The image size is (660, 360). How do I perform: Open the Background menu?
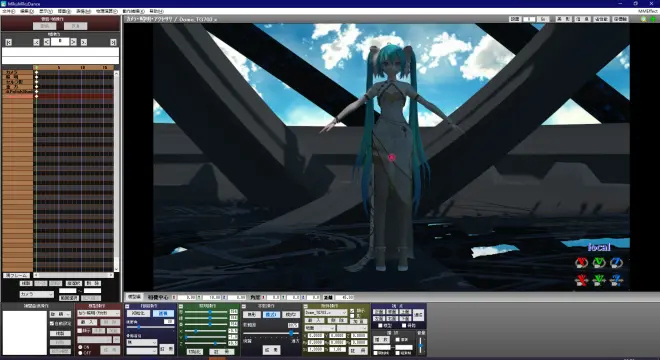pos(64,11)
